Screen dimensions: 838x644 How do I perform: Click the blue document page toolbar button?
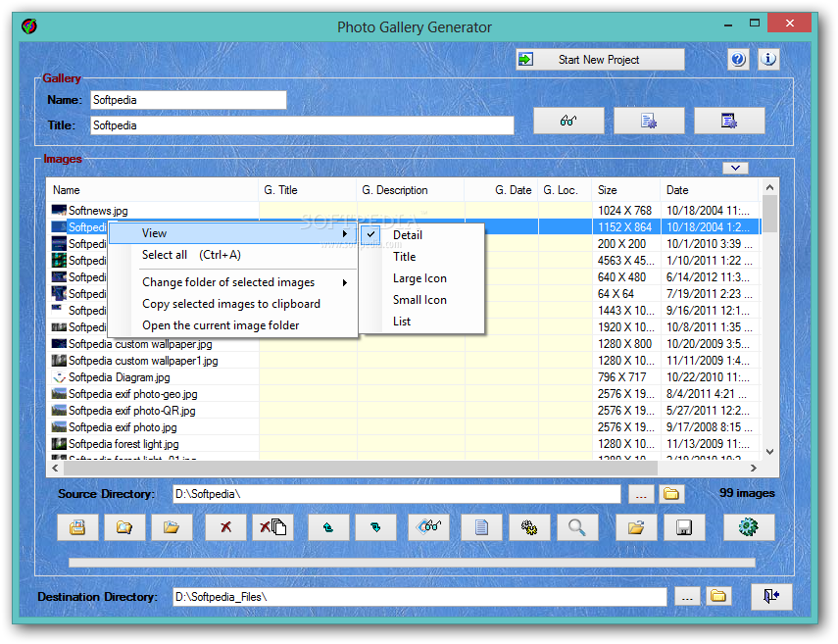click(x=481, y=527)
